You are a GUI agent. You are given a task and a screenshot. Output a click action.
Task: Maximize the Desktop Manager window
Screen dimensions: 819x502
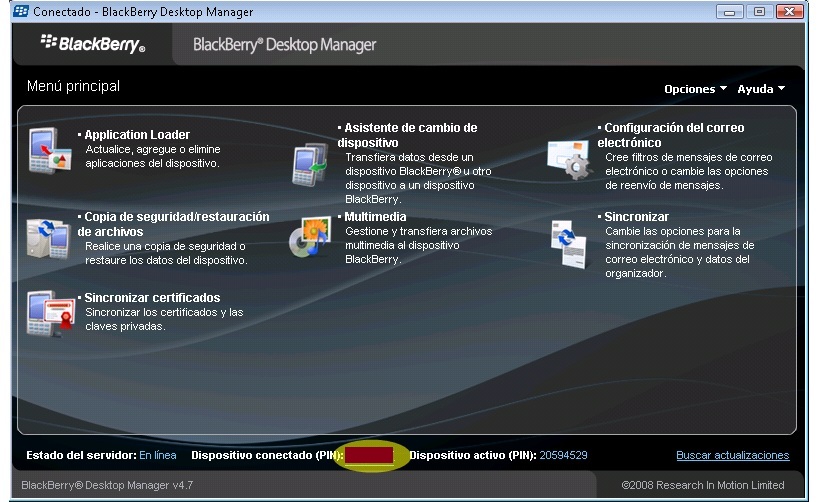(x=759, y=11)
